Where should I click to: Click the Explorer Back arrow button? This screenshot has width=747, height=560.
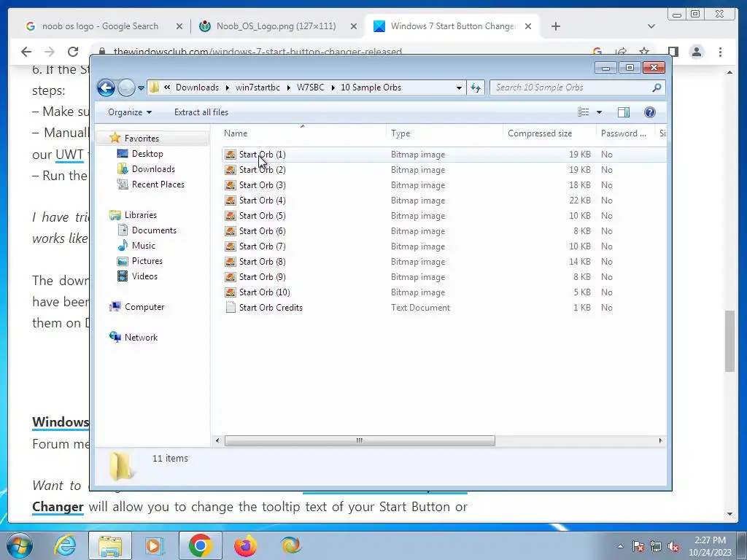tap(106, 87)
